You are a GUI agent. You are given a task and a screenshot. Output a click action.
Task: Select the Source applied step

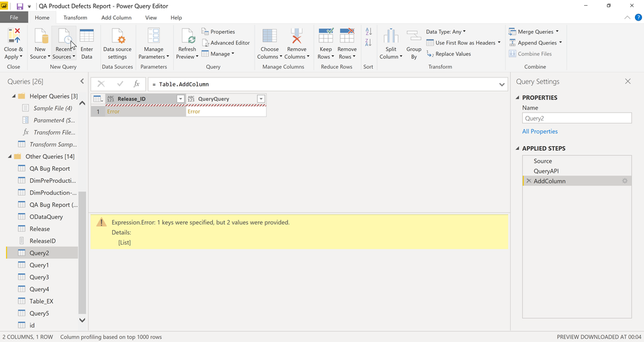pyautogui.click(x=577, y=161)
